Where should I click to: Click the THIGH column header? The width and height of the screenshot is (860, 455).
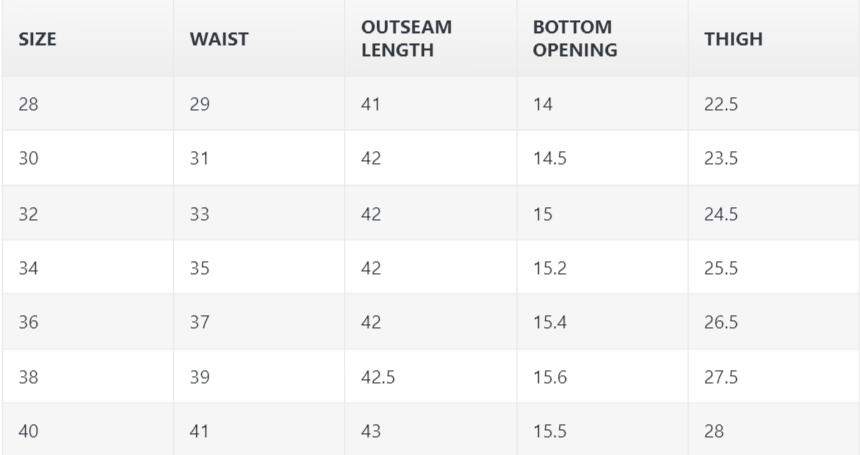(733, 40)
